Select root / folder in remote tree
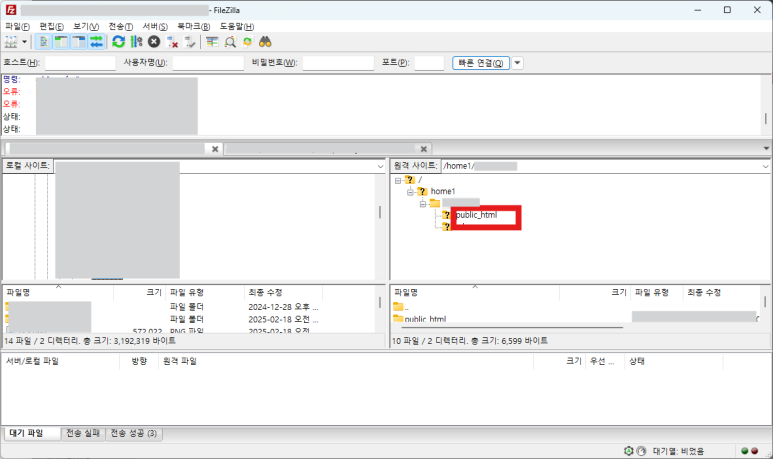Viewport: 773px width, 459px height. (x=420, y=180)
